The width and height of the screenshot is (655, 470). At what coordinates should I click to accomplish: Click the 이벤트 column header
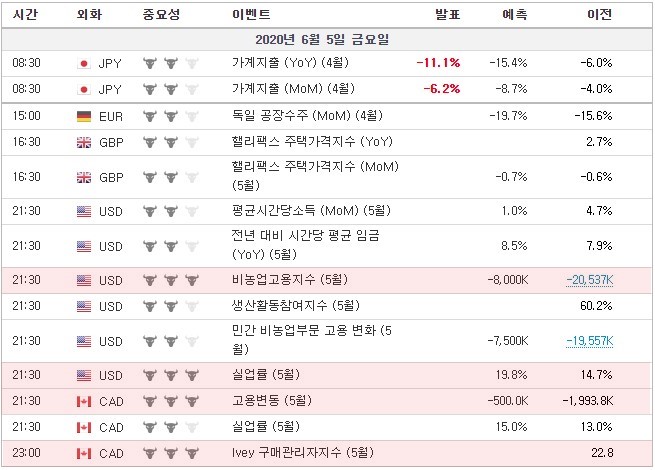[x=251, y=15]
